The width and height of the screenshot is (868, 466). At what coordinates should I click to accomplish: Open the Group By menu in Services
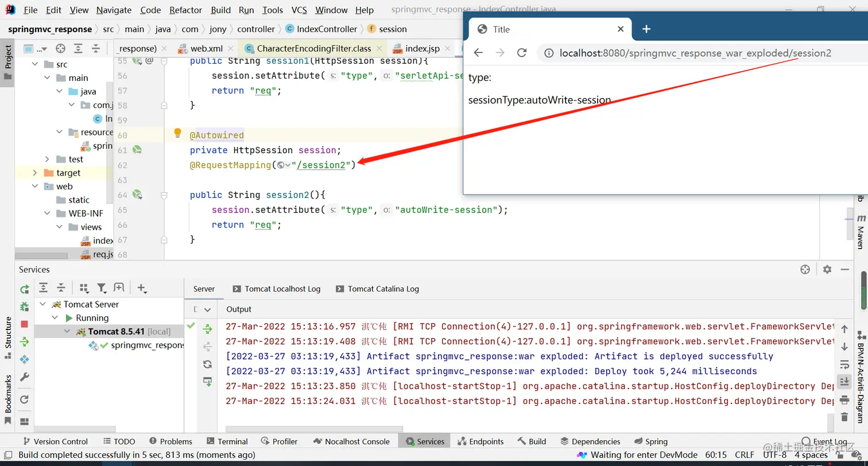point(84,288)
